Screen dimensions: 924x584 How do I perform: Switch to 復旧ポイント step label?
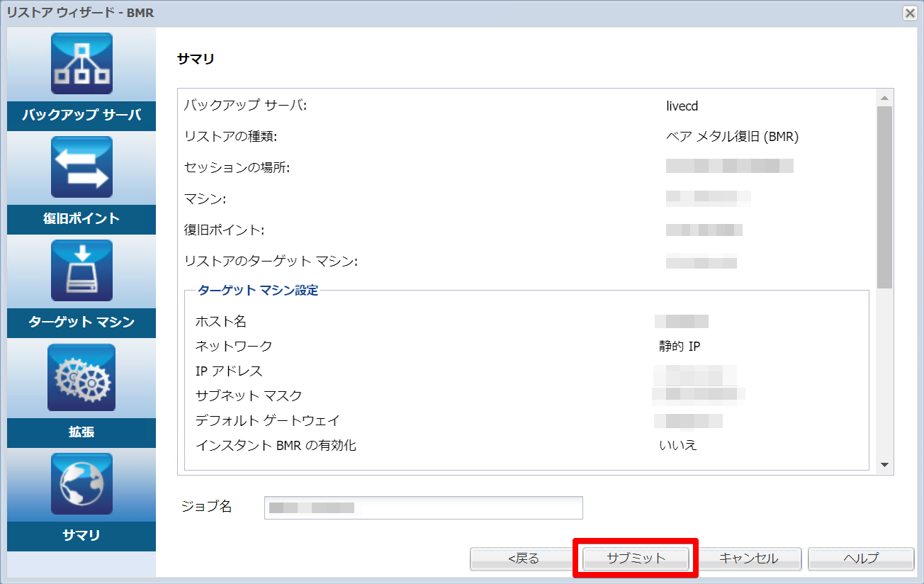click(81, 219)
